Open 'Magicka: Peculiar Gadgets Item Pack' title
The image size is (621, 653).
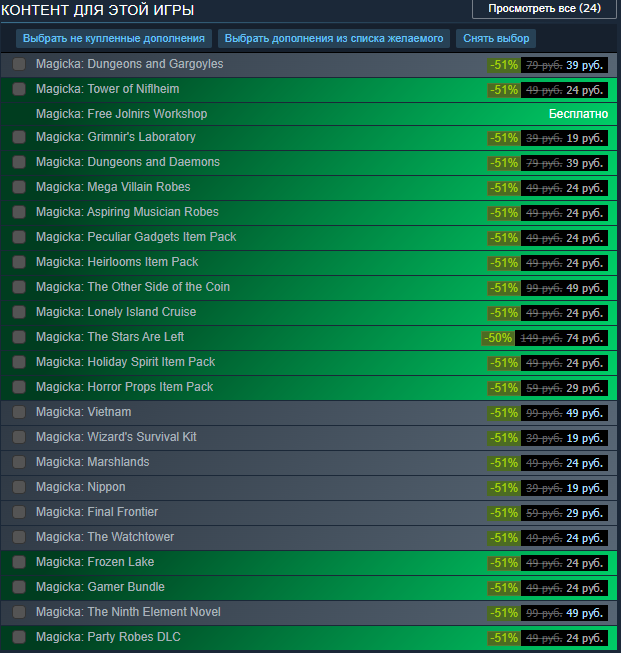click(x=136, y=237)
